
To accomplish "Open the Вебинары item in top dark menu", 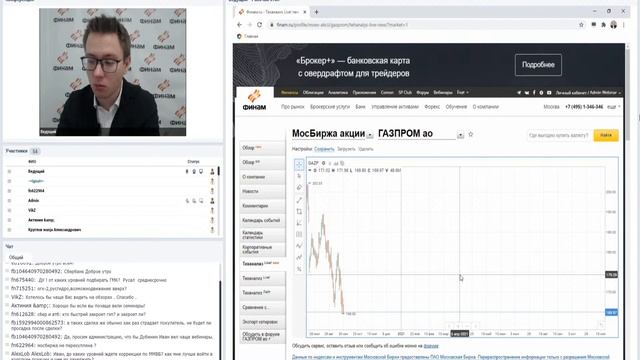I will (443, 93).
